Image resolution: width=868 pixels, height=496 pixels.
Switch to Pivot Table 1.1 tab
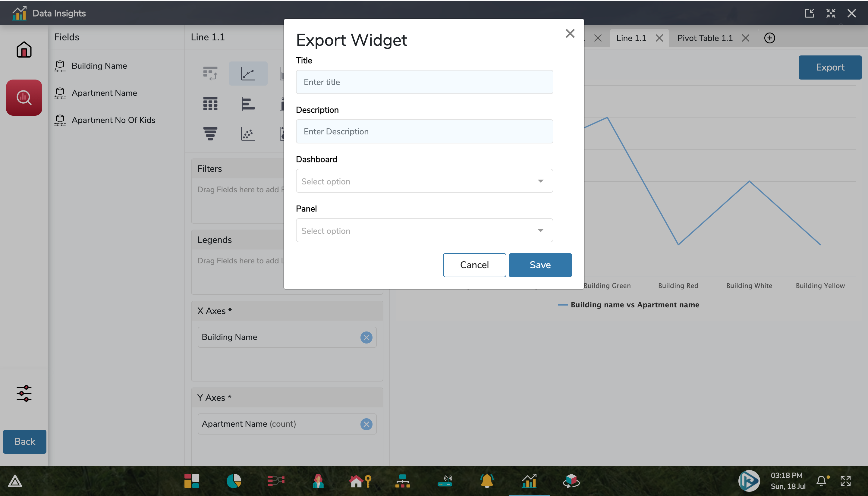[705, 38]
